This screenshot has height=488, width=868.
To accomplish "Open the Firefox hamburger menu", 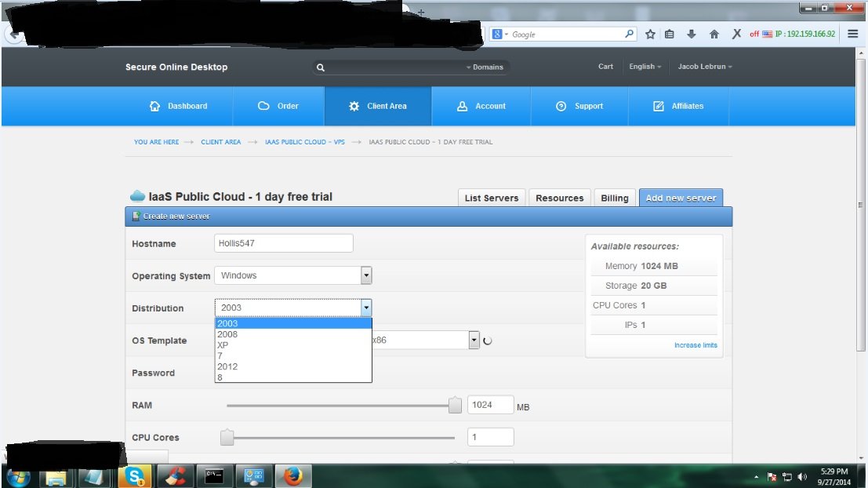I will (x=853, y=34).
